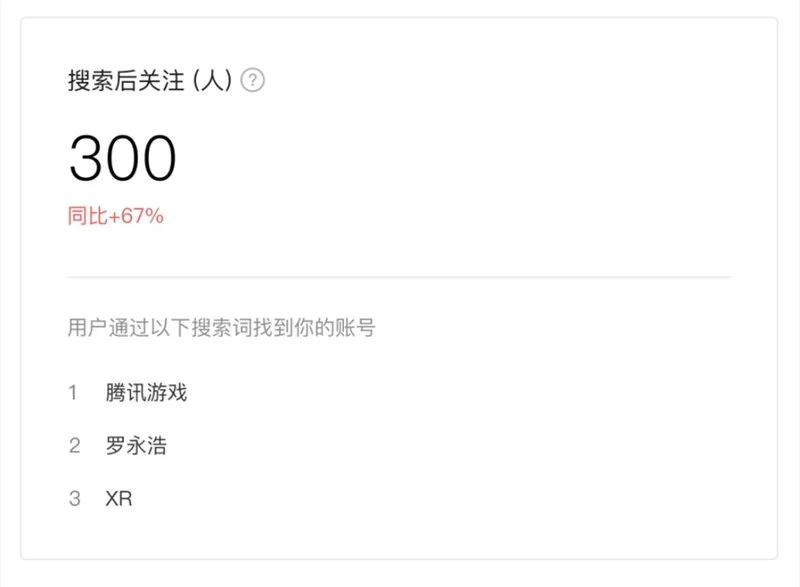Click the 搜索后关注 title text
This screenshot has height=587, width=800.
[126, 81]
